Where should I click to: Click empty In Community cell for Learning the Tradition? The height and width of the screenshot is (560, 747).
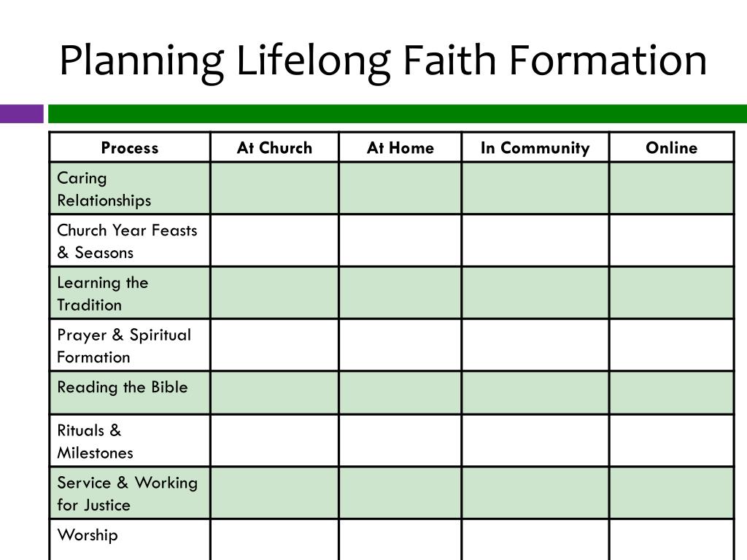535,293
